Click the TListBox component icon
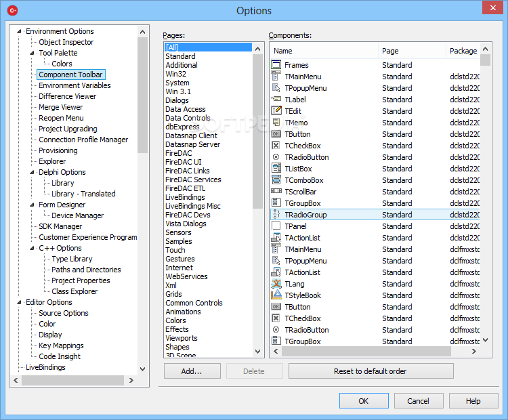508x420 pixels. point(276,169)
